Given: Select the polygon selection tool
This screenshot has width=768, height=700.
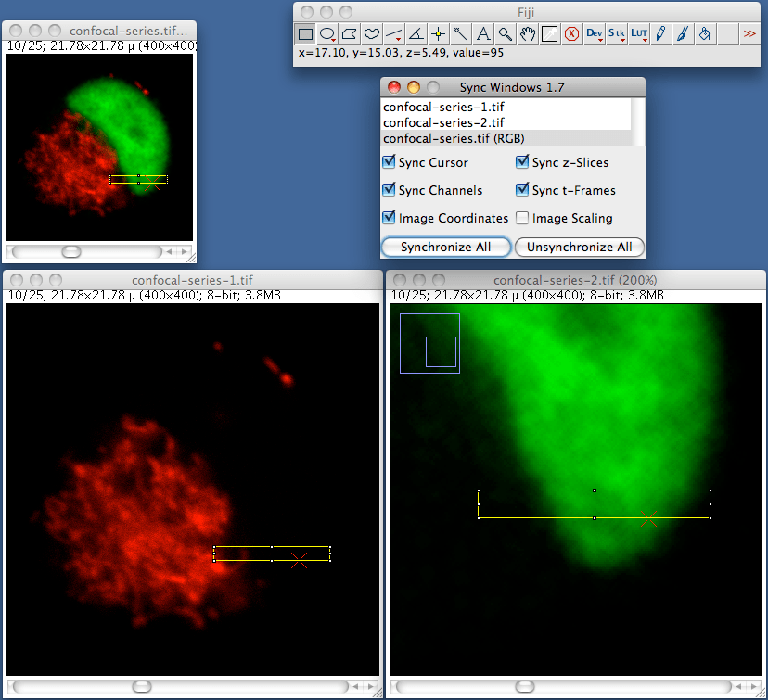Looking at the screenshot, I should coord(351,33).
